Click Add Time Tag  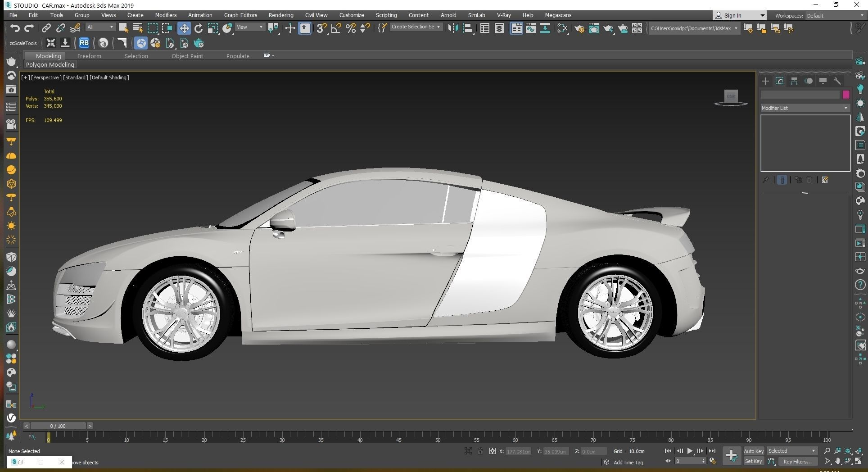[x=628, y=463]
